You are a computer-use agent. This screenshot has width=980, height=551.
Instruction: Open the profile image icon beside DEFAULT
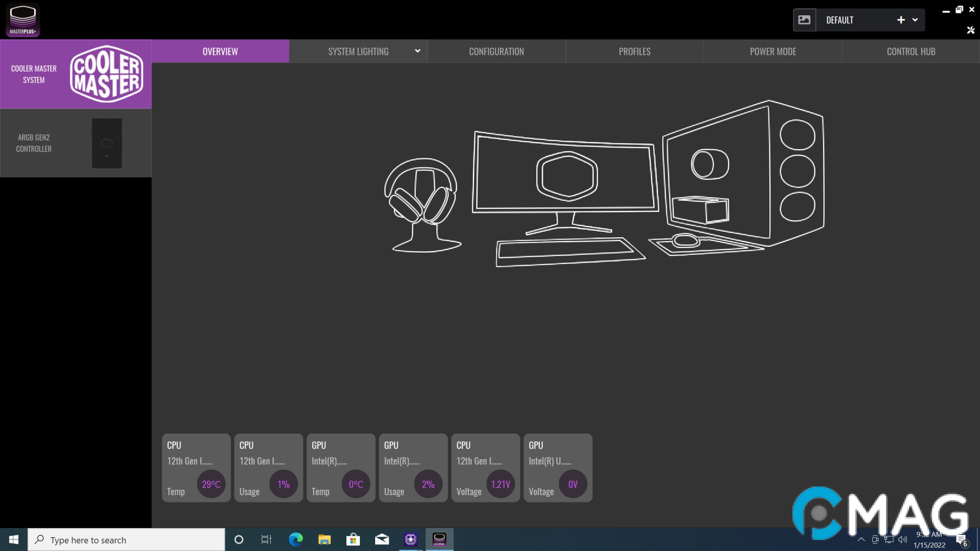click(804, 20)
